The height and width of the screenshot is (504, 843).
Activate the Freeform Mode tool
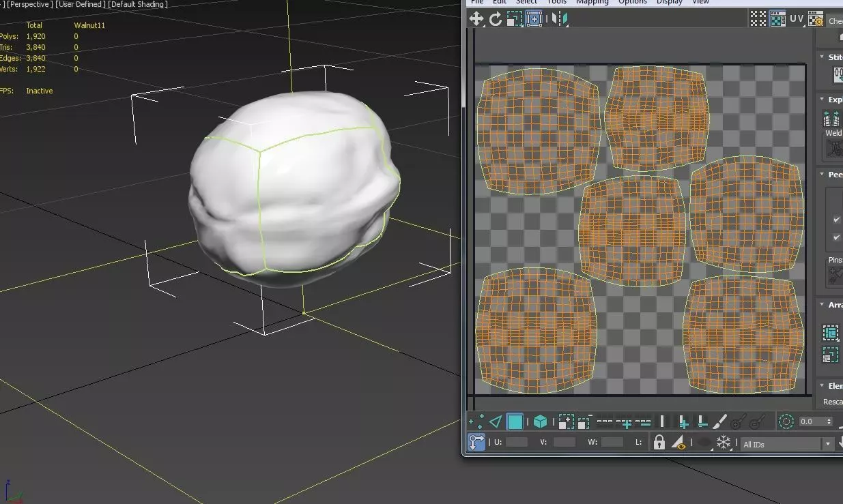click(534, 18)
